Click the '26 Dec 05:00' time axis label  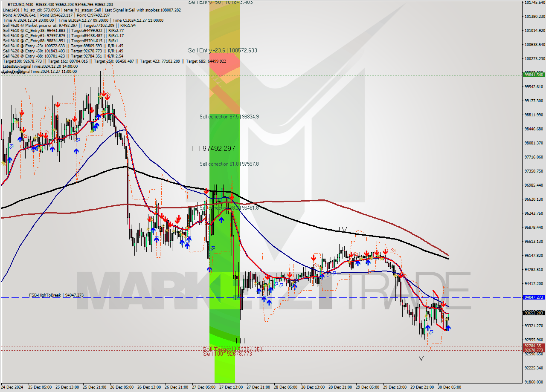pos(122,387)
